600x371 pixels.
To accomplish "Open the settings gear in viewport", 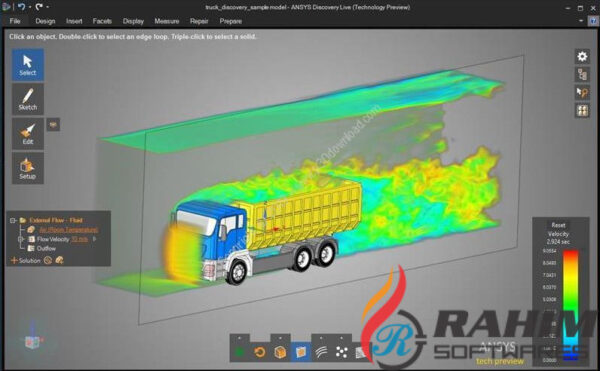I will 582,57.
